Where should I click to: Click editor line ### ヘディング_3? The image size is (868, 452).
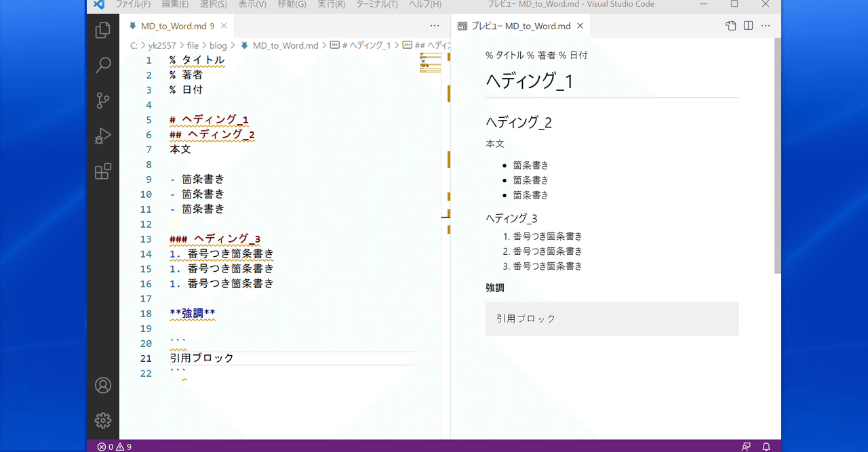click(x=215, y=239)
